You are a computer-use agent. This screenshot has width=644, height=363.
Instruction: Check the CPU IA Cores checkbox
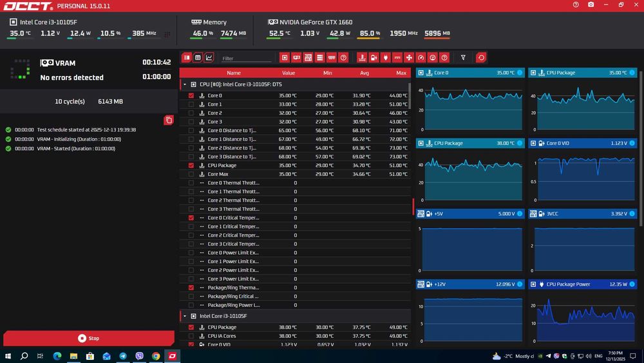(x=191, y=336)
